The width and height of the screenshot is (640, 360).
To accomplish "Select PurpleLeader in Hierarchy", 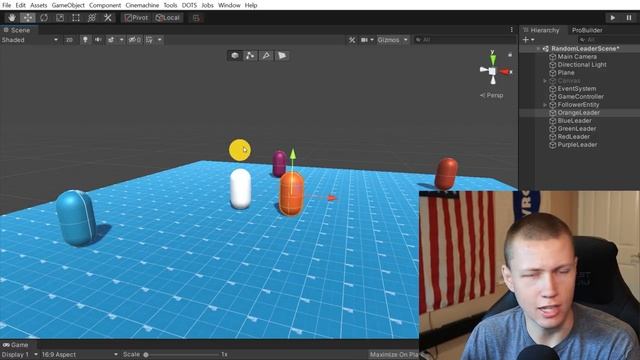I will pos(577,145).
